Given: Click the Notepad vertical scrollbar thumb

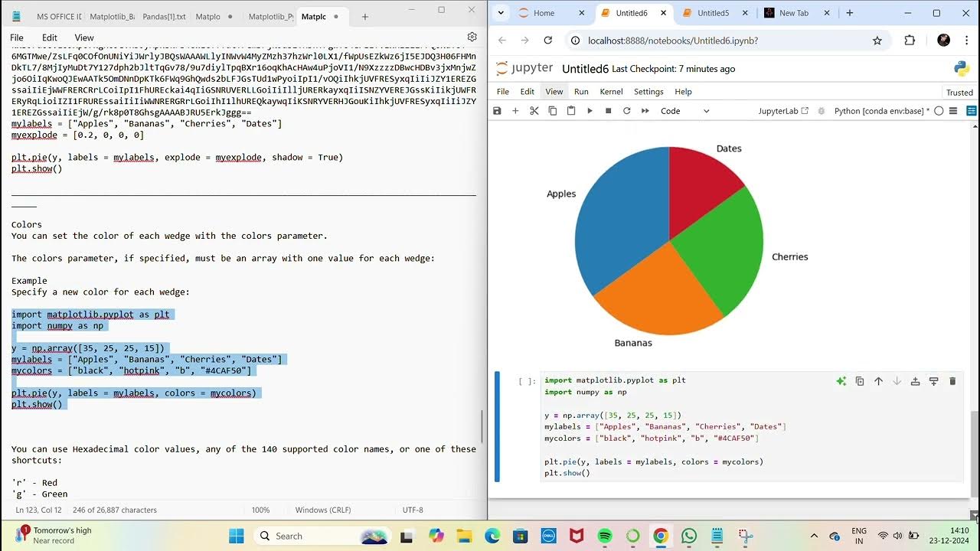Looking at the screenshot, I should point(482,425).
